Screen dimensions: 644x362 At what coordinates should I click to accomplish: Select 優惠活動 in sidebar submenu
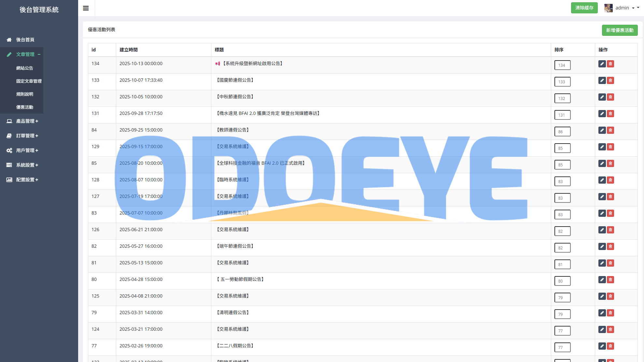click(25, 107)
